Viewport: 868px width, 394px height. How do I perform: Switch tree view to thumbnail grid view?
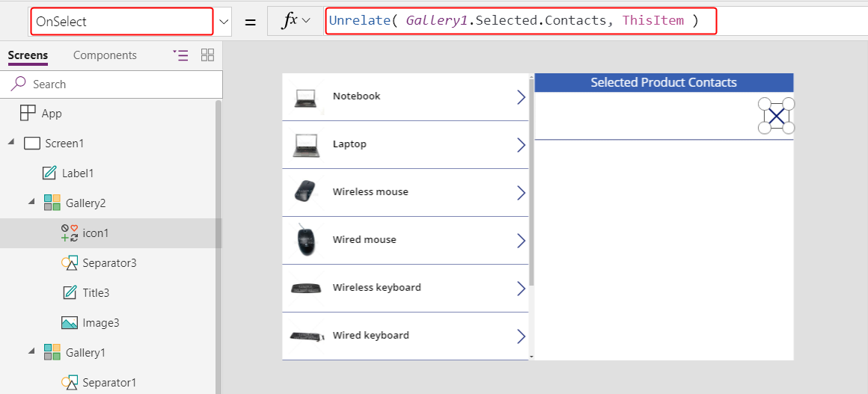click(x=207, y=55)
